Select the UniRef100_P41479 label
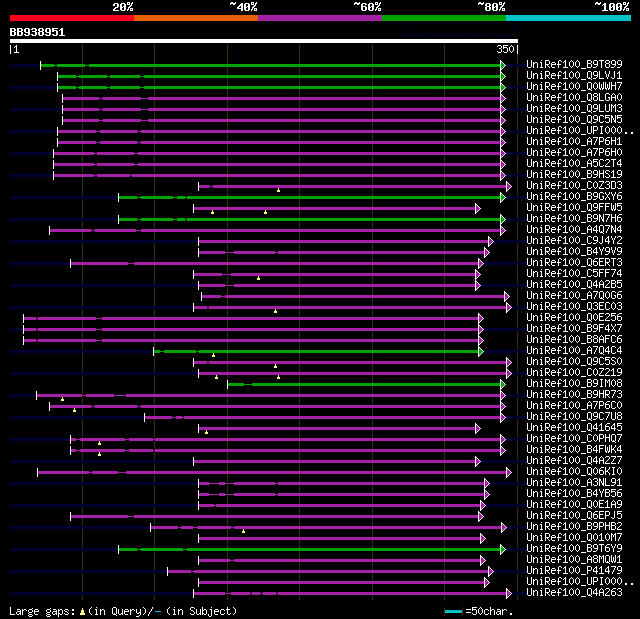Image resolution: width=640 pixels, height=619 pixels. point(574,571)
